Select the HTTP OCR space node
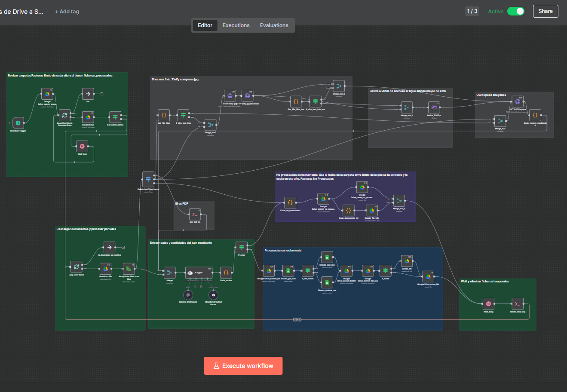The image size is (567, 392). [518, 102]
